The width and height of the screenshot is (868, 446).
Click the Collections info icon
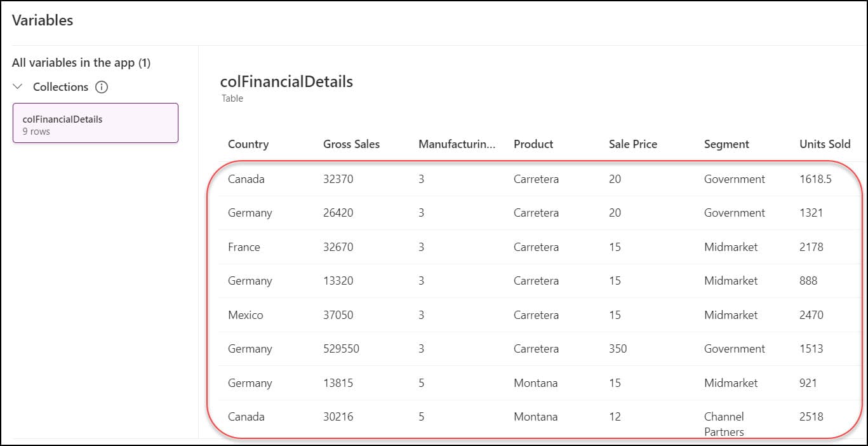click(x=102, y=87)
